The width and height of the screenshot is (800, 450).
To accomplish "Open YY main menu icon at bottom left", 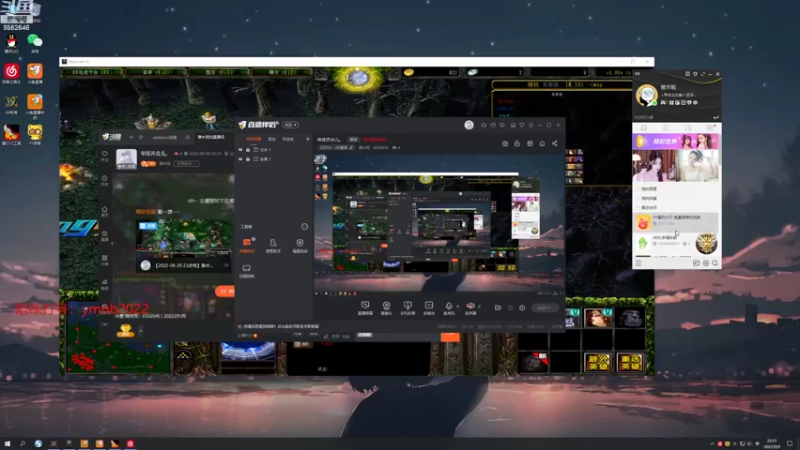I will tap(638, 263).
